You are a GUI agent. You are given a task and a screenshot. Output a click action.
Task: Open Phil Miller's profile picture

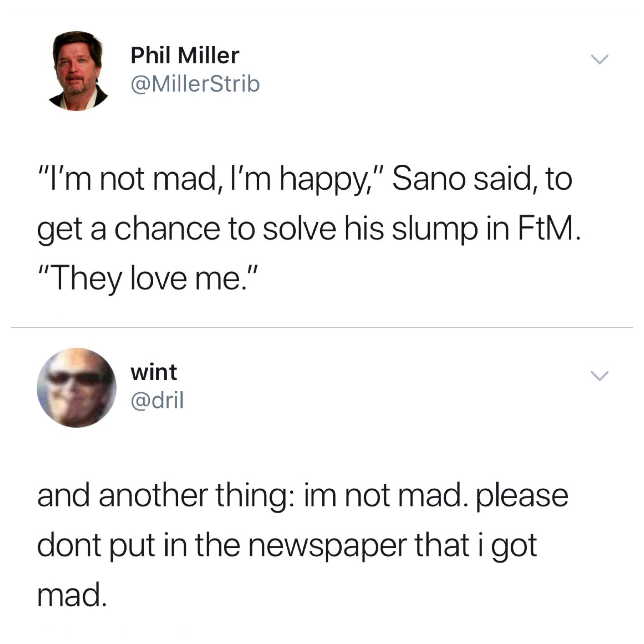point(78,71)
